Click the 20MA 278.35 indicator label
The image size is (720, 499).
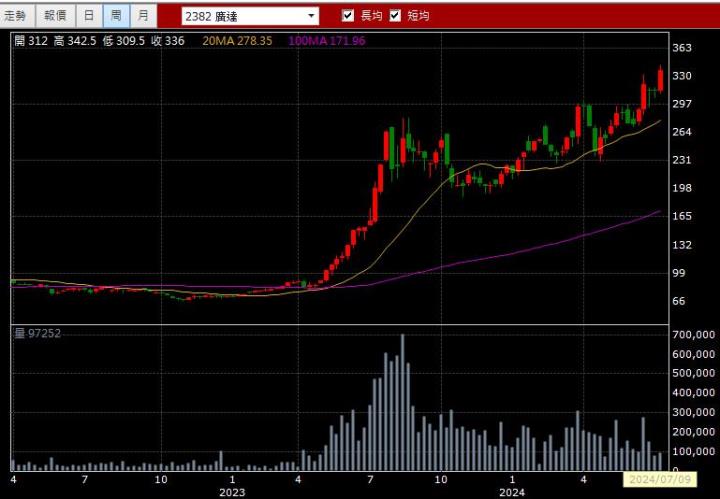[238, 41]
